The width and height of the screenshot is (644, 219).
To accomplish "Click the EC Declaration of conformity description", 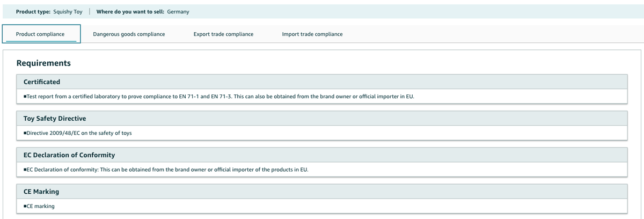I will (x=167, y=170).
